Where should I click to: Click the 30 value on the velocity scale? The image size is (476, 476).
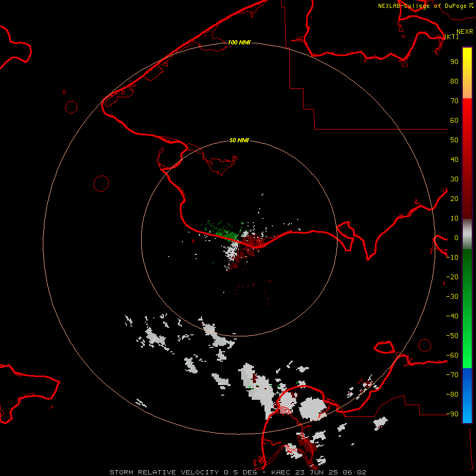(x=454, y=179)
